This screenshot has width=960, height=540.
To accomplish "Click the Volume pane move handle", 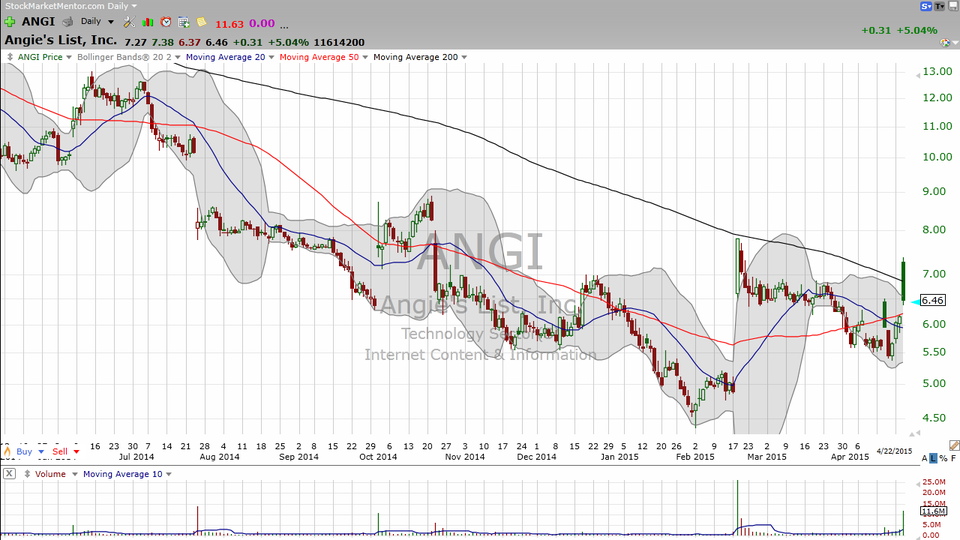I will click(27, 474).
